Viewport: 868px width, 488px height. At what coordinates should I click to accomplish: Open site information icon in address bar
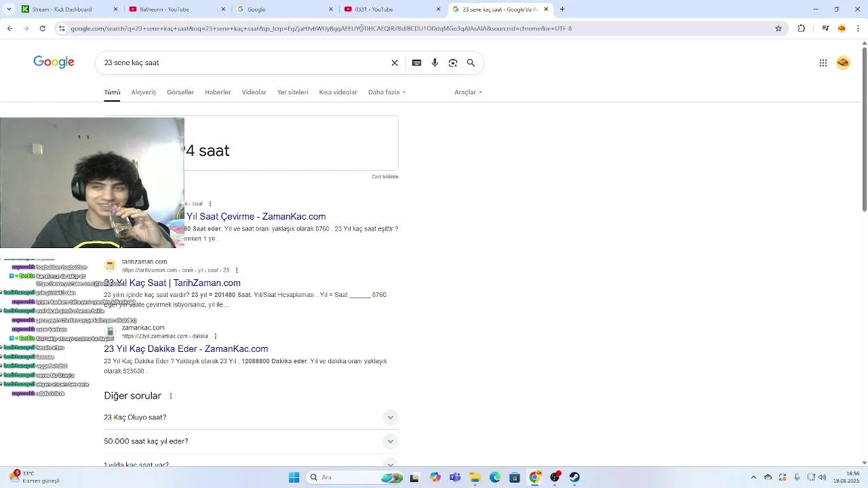(x=62, y=28)
